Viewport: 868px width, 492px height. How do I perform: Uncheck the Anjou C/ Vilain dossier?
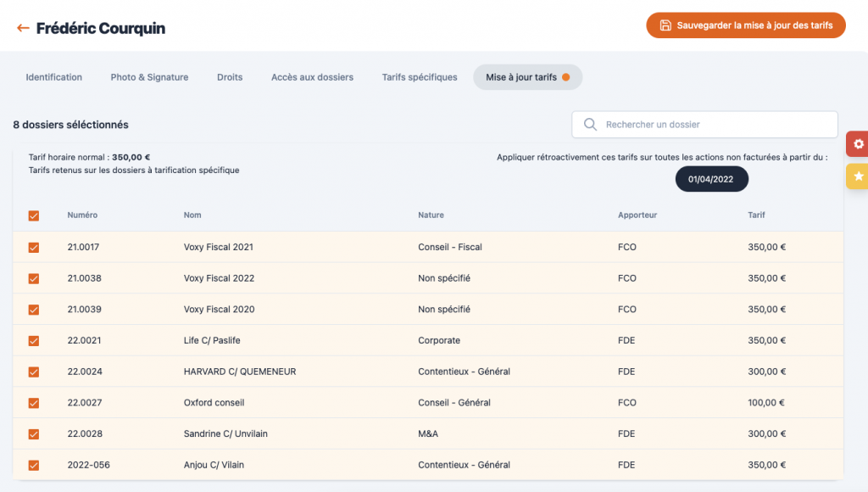click(x=34, y=465)
